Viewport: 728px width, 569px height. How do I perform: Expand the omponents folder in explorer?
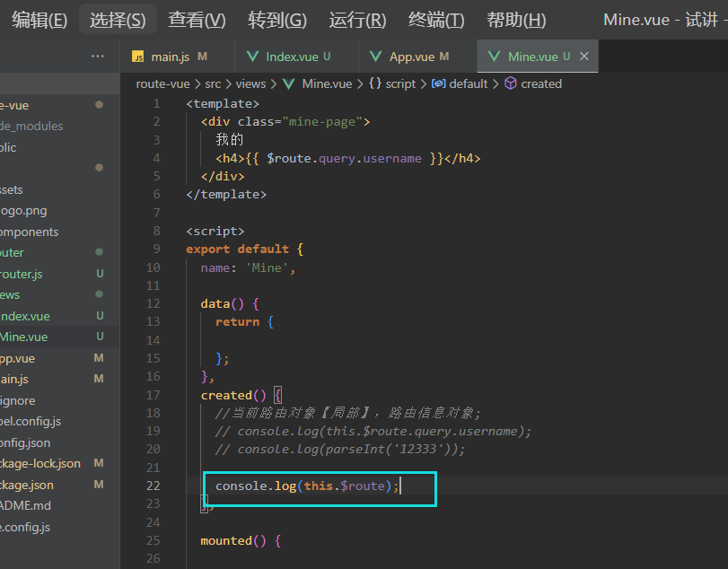[x=59, y=232]
